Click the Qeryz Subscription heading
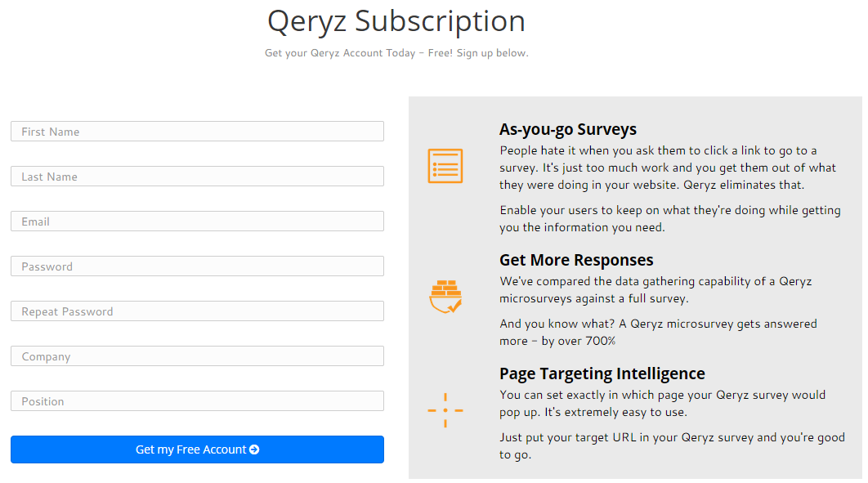Screen dimensions: 868x483 [x=396, y=21]
